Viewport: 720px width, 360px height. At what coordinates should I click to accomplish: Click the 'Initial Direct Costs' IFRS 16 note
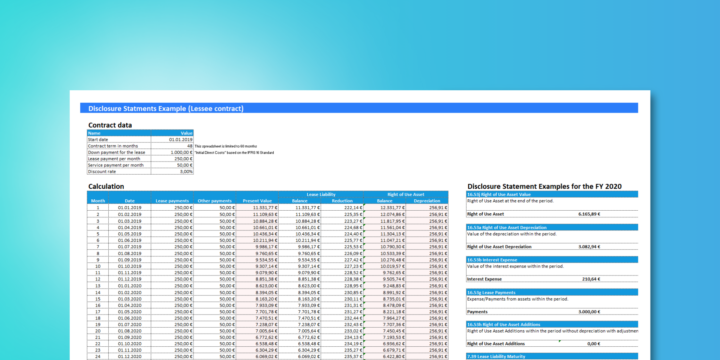pyautogui.click(x=234, y=152)
